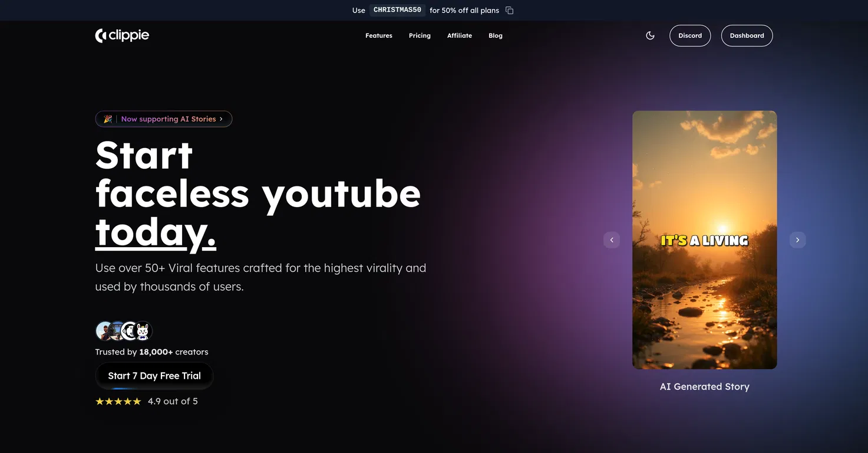Open the Dashboard button
This screenshot has height=453, width=868.
point(747,35)
